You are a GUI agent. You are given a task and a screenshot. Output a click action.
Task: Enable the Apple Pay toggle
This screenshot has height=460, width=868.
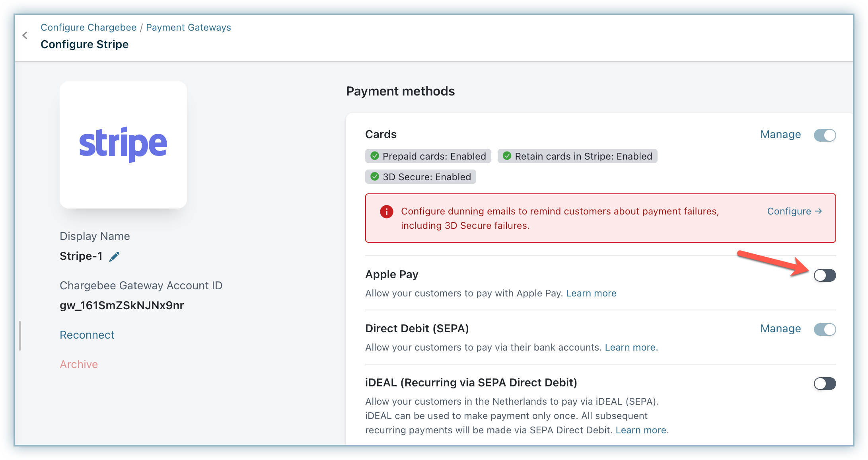point(825,275)
